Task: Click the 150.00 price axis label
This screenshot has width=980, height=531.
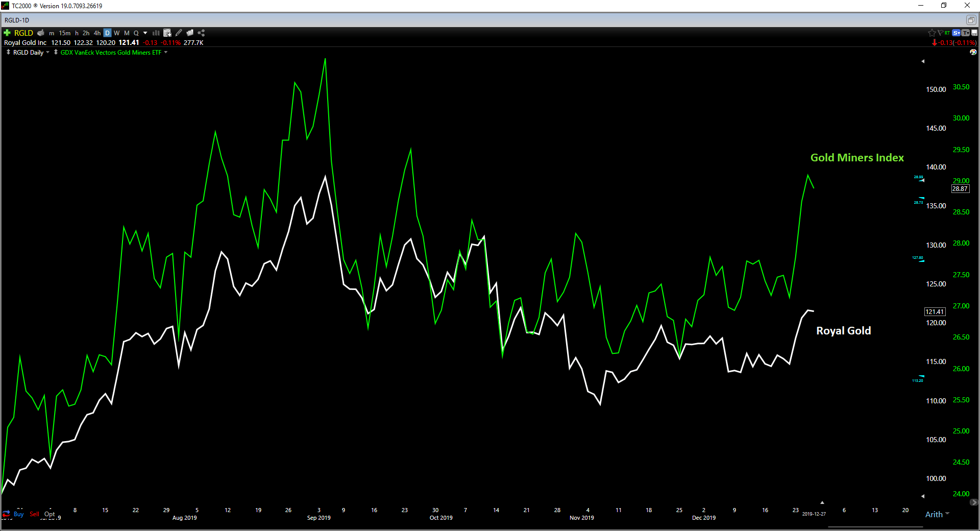Action: coord(936,89)
